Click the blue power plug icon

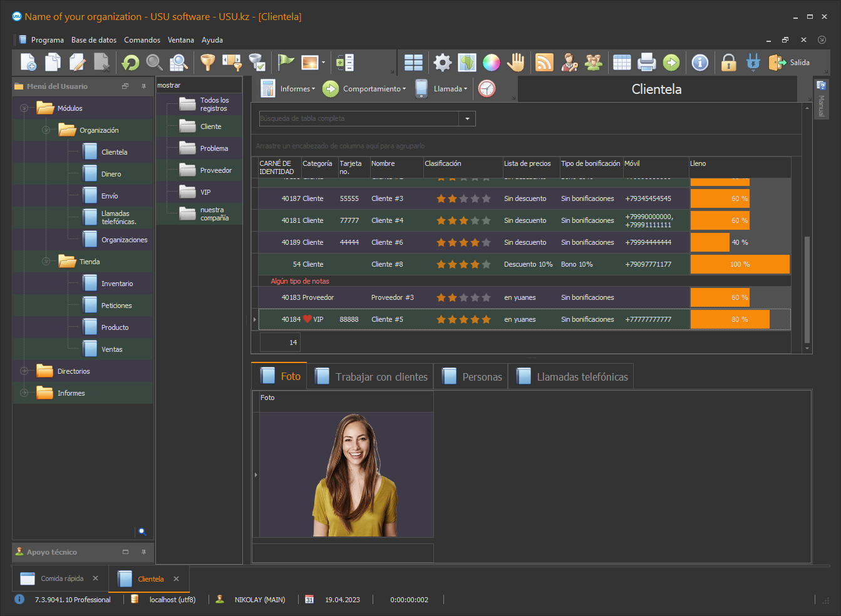pos(753,63)
